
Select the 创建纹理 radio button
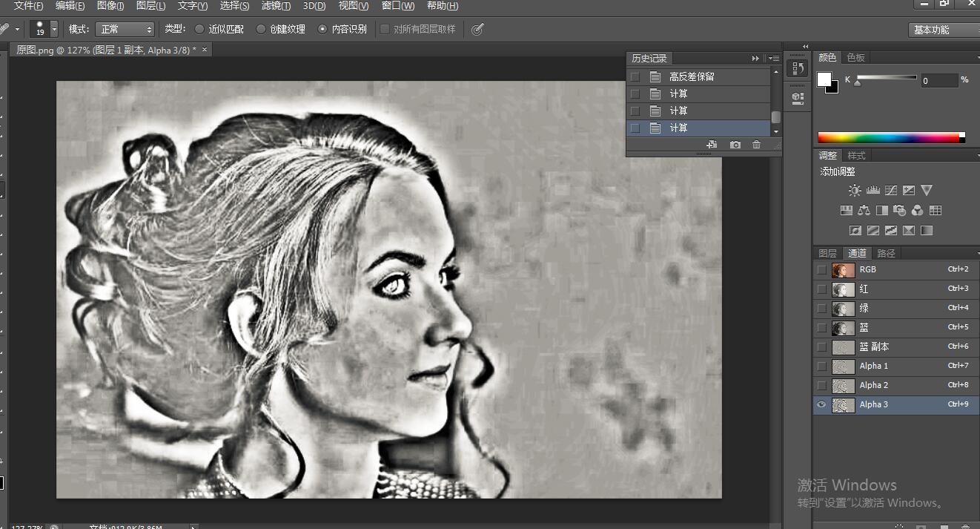261,29
